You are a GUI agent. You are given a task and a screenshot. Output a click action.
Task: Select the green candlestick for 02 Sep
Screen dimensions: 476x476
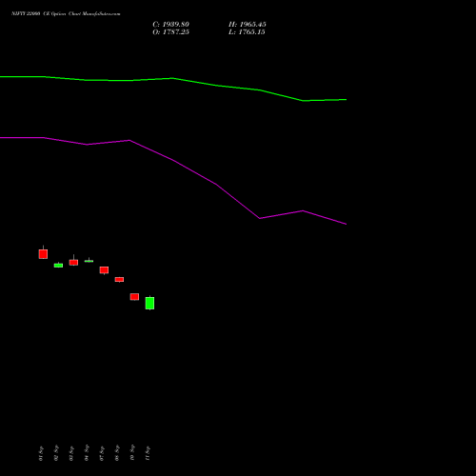pos(58,266)
